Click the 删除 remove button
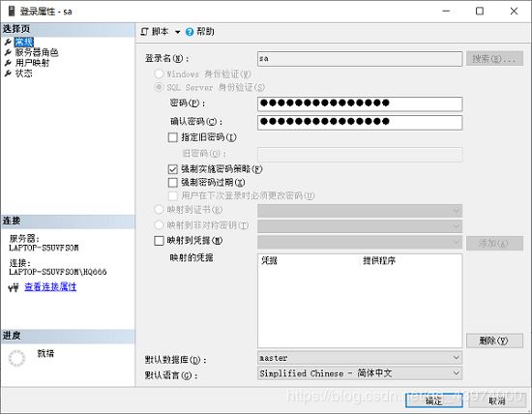532x414 pixels. [494, 340]
